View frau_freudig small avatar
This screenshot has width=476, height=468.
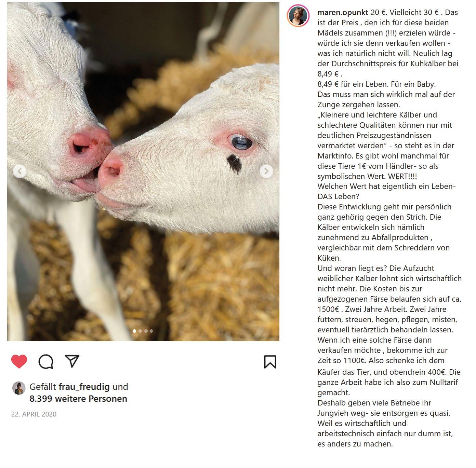point(19,388)
